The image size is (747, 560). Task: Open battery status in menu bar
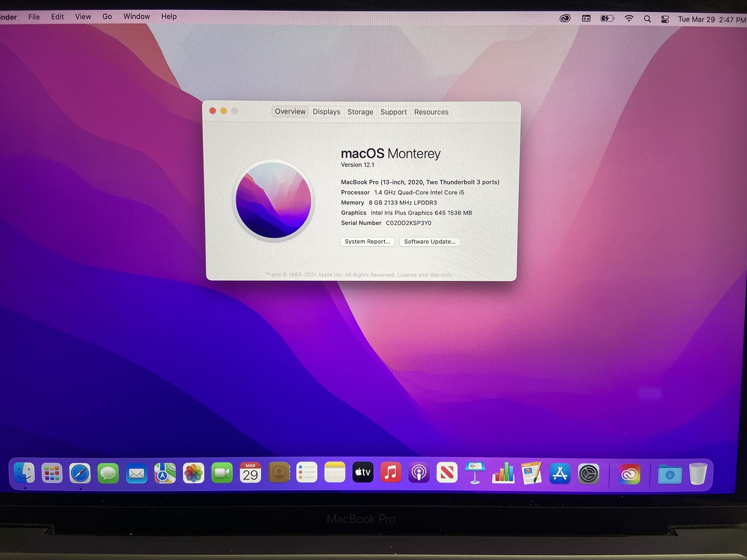click(607, 19)
